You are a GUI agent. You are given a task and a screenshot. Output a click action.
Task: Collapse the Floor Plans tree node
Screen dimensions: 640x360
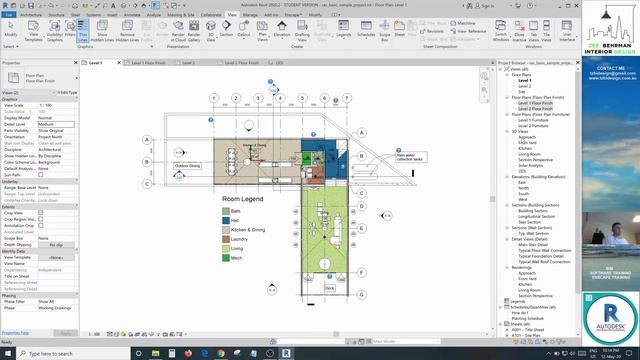tap(507, 75)
